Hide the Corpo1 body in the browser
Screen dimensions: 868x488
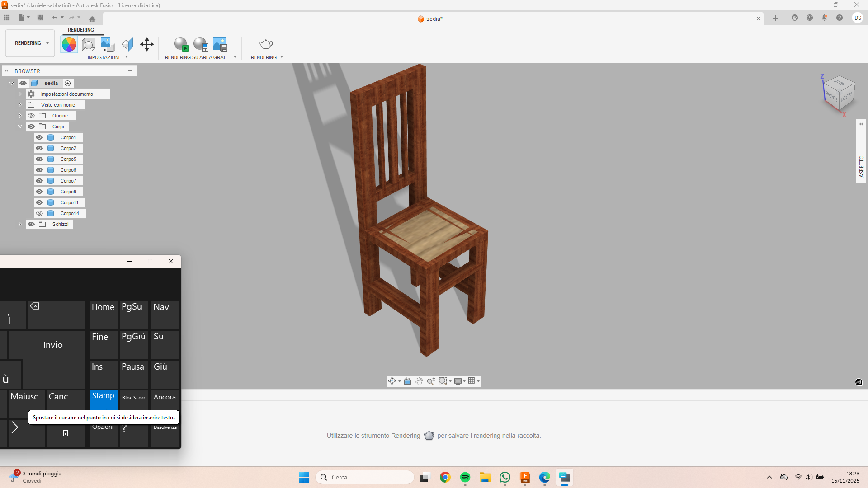click(x=39, y=137)
